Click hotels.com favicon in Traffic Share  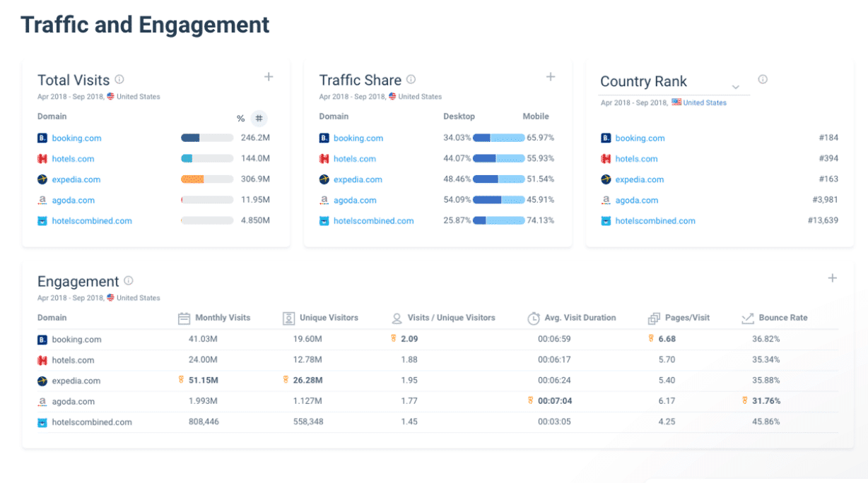[324, 159]
